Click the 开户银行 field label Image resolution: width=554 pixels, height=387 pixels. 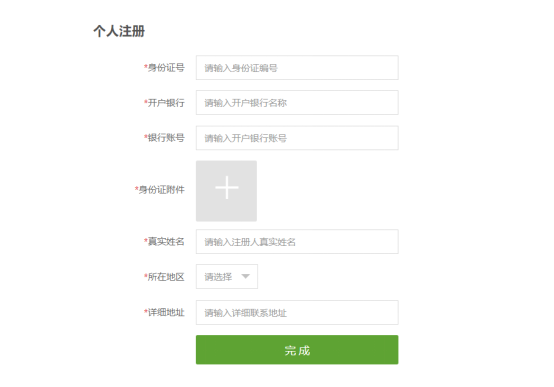[x=166, y=103]
